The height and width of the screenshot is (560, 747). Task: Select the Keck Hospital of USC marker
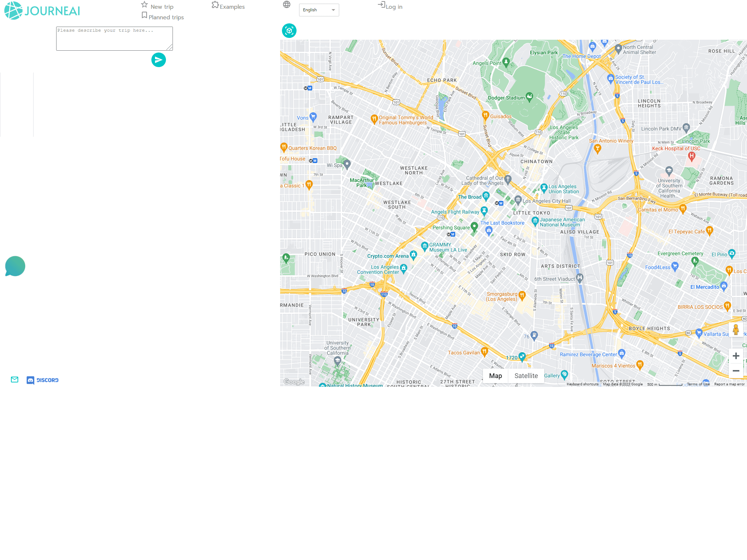[692, 157]
